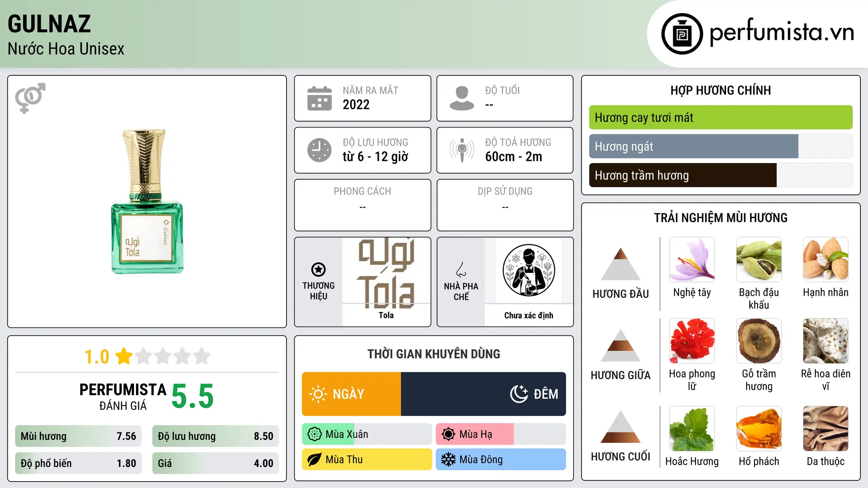Viewport: 868px width, 488px height.
Task: Click the longevity value từ 6 - 12 giờ
Action: tap(375, 156)
